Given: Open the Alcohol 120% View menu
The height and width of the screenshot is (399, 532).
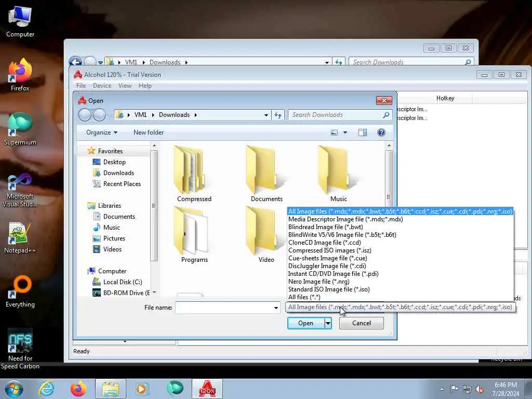Looking at the screenshot, I should [125, 86].
